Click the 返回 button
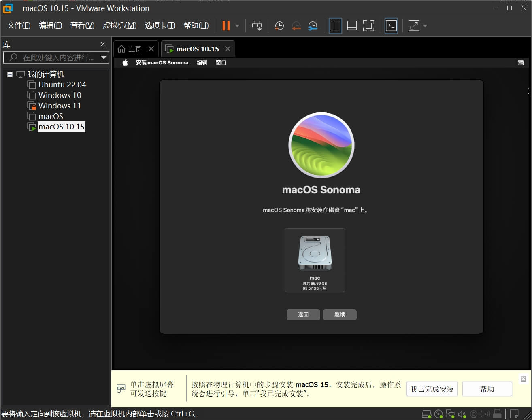532x420 pixels. tap(303, 314)
